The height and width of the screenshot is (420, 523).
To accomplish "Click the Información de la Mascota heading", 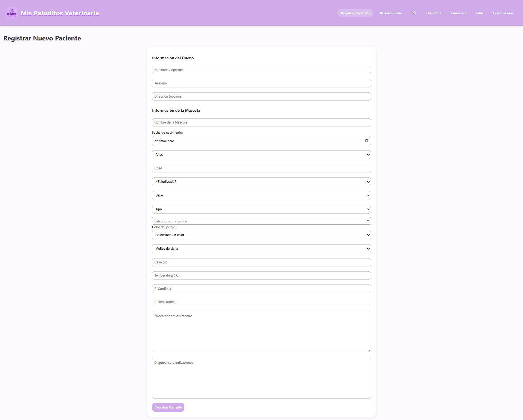I will click(176, 110).
